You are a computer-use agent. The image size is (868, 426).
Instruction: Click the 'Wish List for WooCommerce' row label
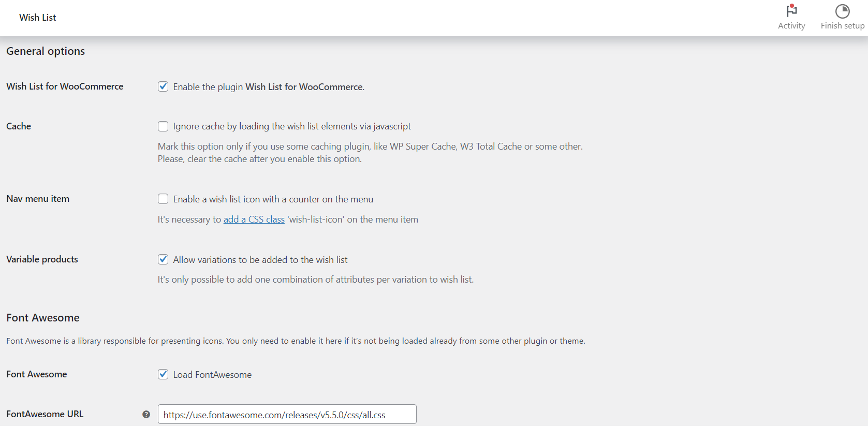pyautogui.click(x=65, y=86)
